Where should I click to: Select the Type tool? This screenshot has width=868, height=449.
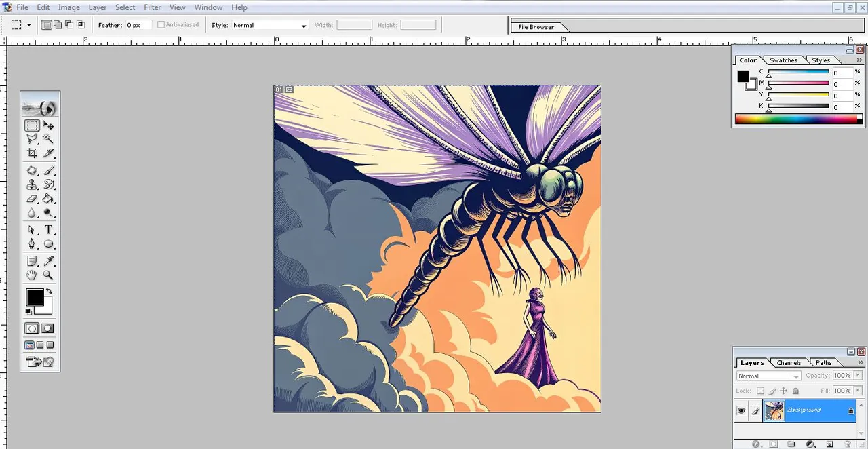click(x=48, y=231)
